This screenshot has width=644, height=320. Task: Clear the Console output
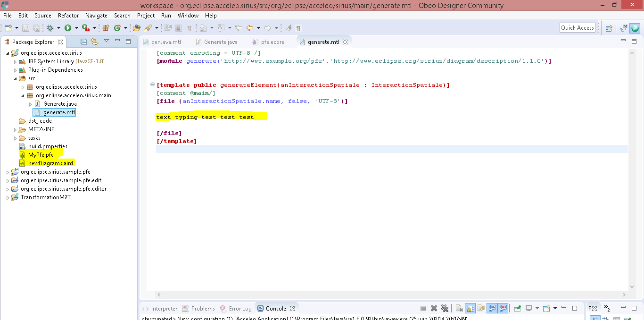(x=459, y=308)
